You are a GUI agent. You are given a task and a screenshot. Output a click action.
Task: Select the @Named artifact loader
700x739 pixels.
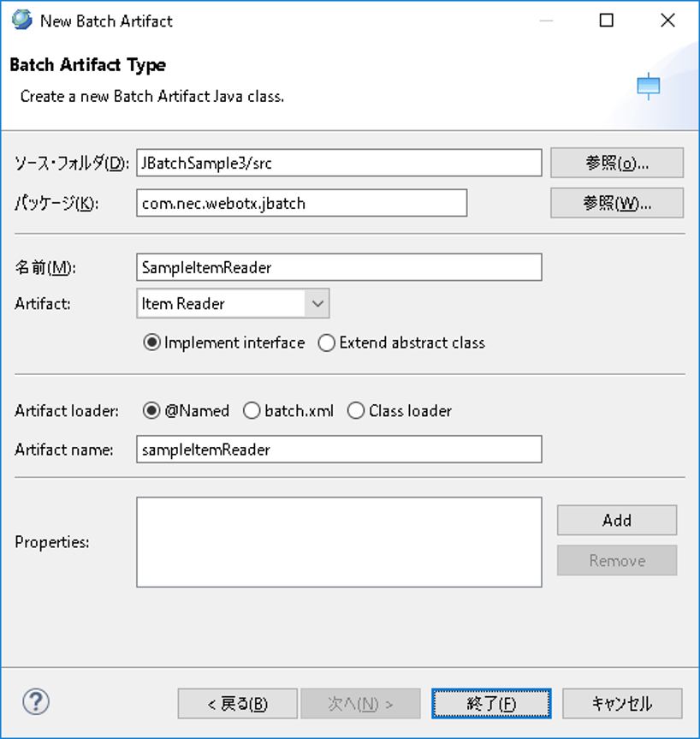point(152,411)
